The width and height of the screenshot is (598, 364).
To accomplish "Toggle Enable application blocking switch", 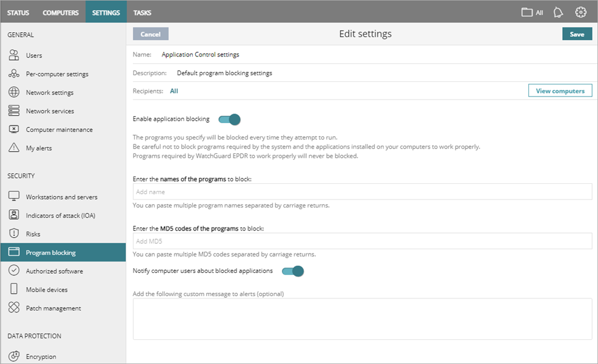I will click(x=230, y=119).
